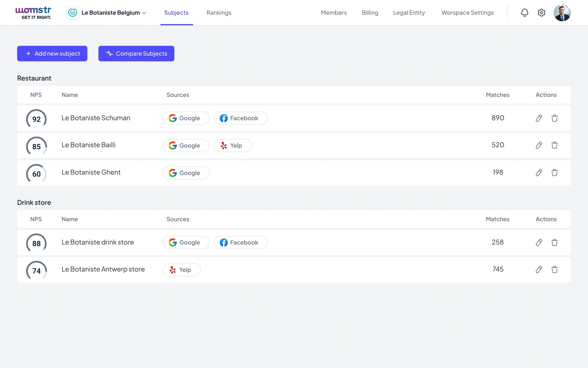588x368 pixels.
Task: Open settings gear icon in header
Action: click(x=541, y=13)
